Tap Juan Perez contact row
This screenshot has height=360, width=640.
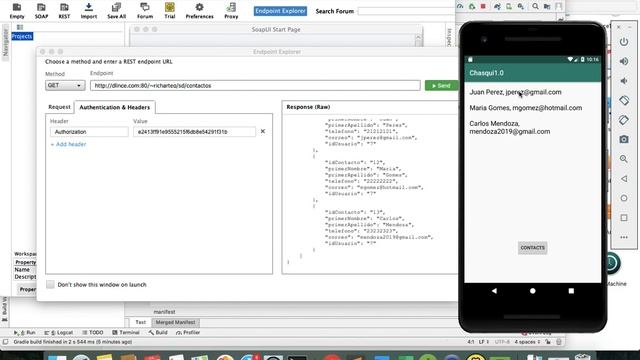(x=533, y=92)
